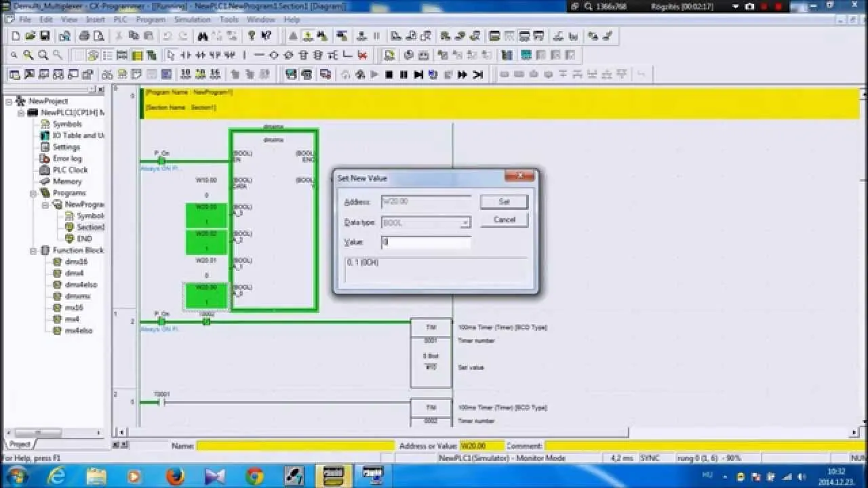868x488 pixels.
Task: Open Chrome from the Windows taskbar
Action: point(255,476)
